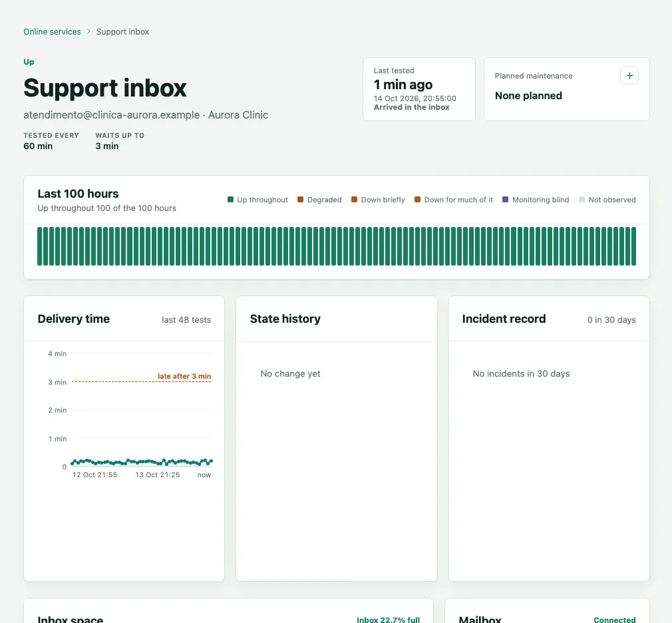Click the first bar in the Last 100 hours chart

point(40,246)
